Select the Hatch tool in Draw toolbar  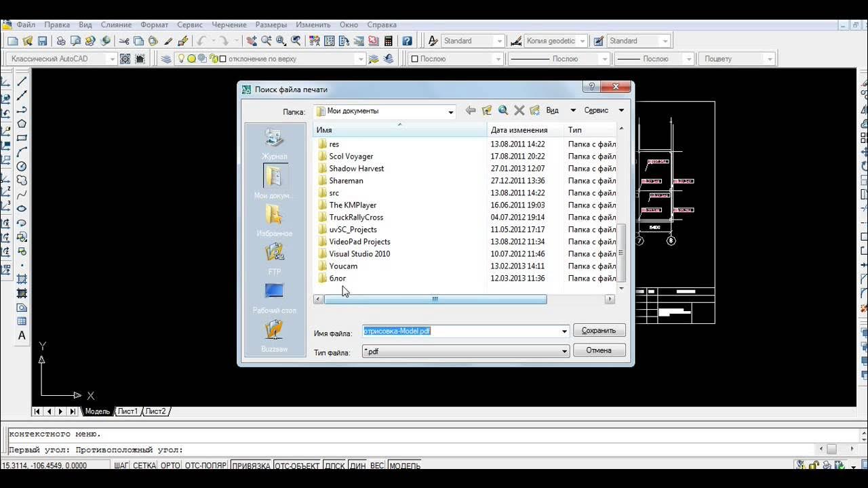click(x=22, y=279)
